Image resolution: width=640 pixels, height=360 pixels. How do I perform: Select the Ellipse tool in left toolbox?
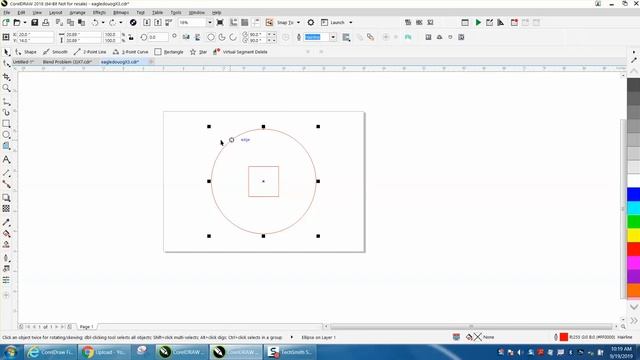(x=6, y=135)
